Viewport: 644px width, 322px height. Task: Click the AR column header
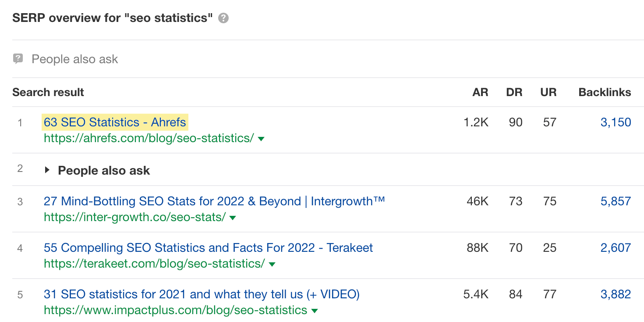tap(481, 92)
